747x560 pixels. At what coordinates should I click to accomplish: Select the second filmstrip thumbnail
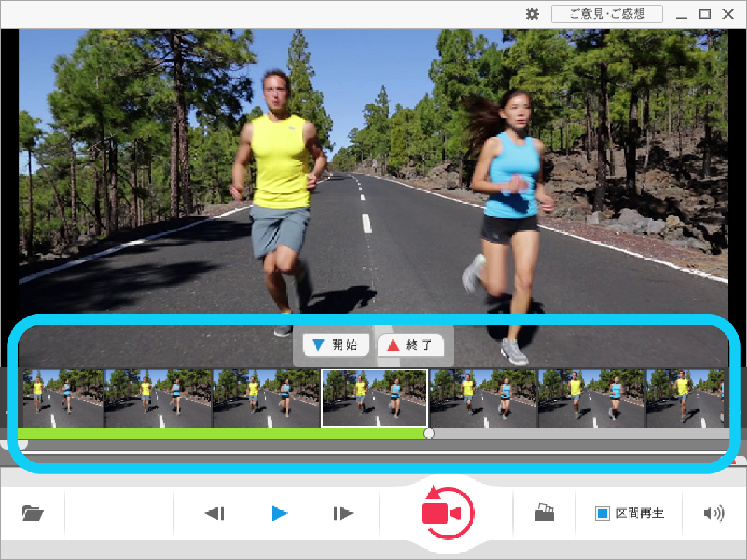coord(158,398)
